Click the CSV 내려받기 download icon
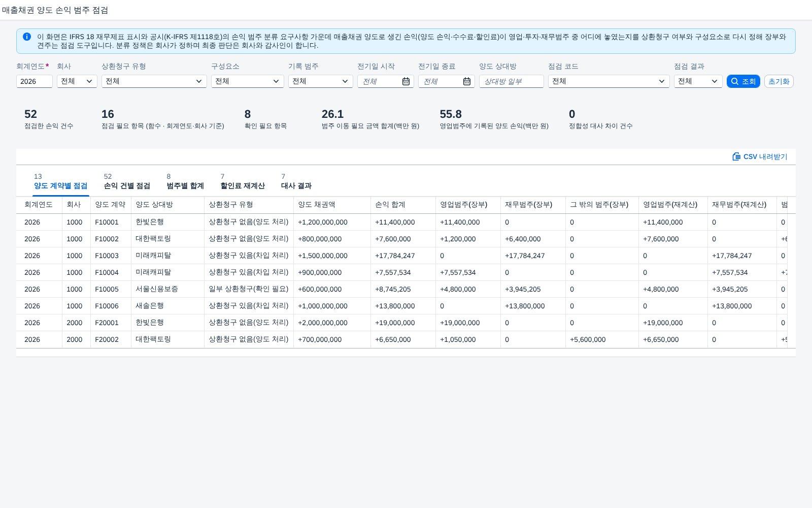The height and width of the screenshot is (508, 812). [736, 156]
